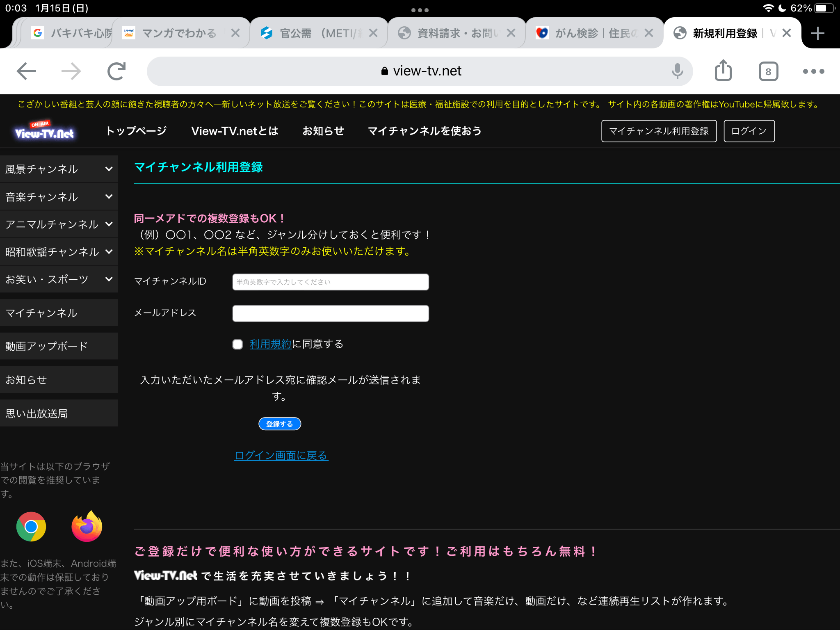The image size is (840, 630).
Task: Close the 官公需 tab
Action: (x=373, y=33)
